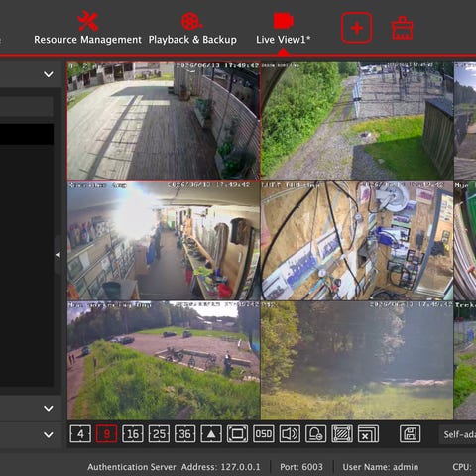This screenshot has height=476, width=476.
Task: Click the hatched area toolbar icon
Action: coord(342,433)
